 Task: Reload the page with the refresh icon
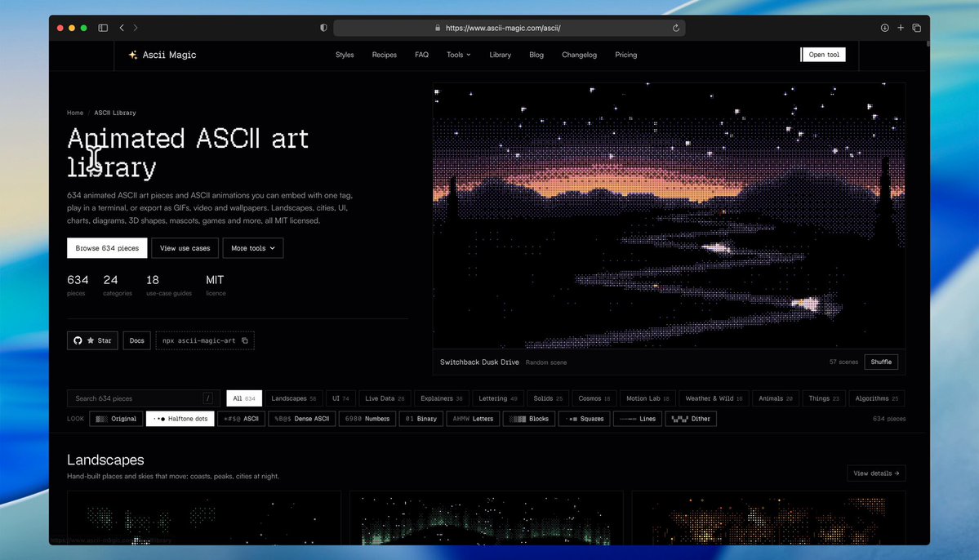(x=675, y=28)
